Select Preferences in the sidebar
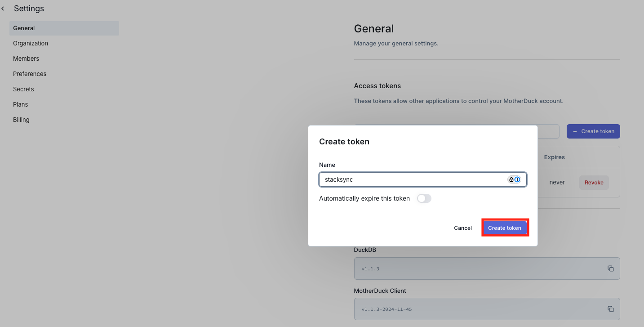Screen dimensions: 644x327 tap(30, 74)
